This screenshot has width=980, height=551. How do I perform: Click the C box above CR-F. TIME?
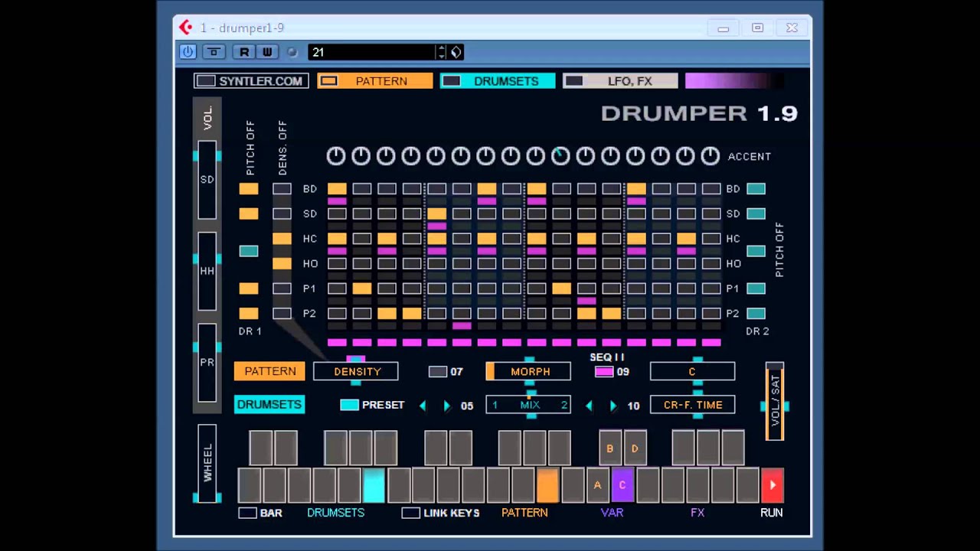pyautogui.click(x=692, y=372)
